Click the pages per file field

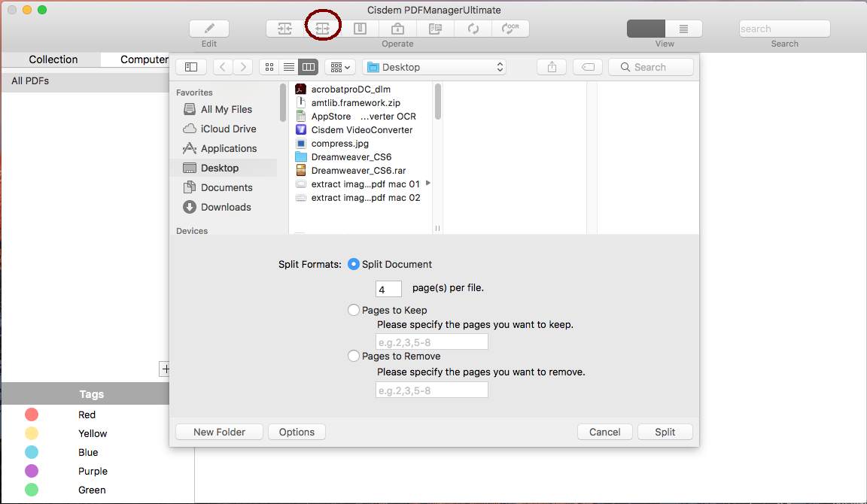tap(388, 289)
